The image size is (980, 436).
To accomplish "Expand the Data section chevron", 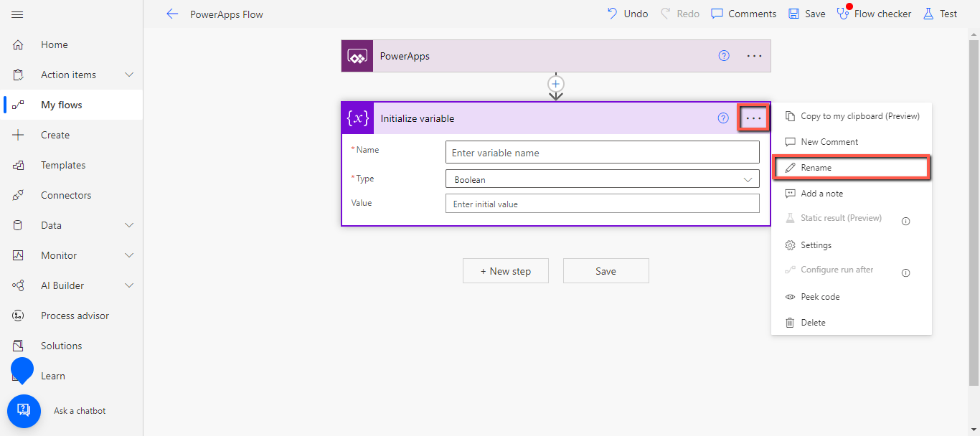I will click(x=129, y=225).
